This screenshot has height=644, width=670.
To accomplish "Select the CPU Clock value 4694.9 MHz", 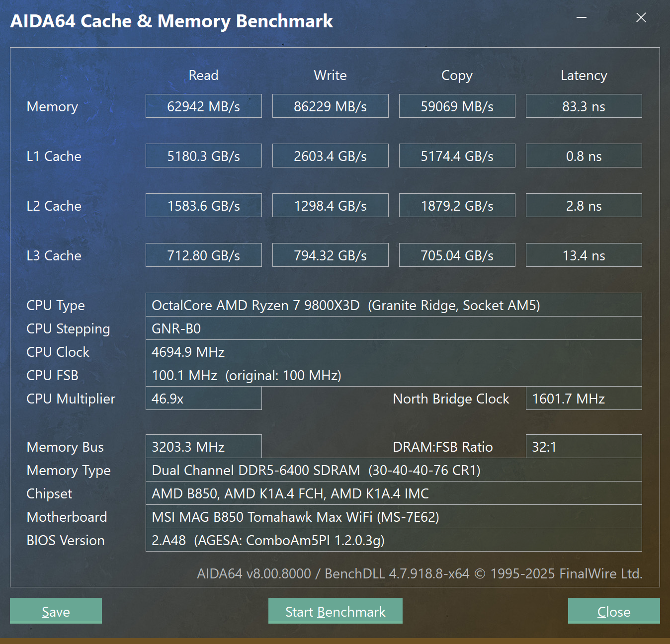I will tap(394, 351).
